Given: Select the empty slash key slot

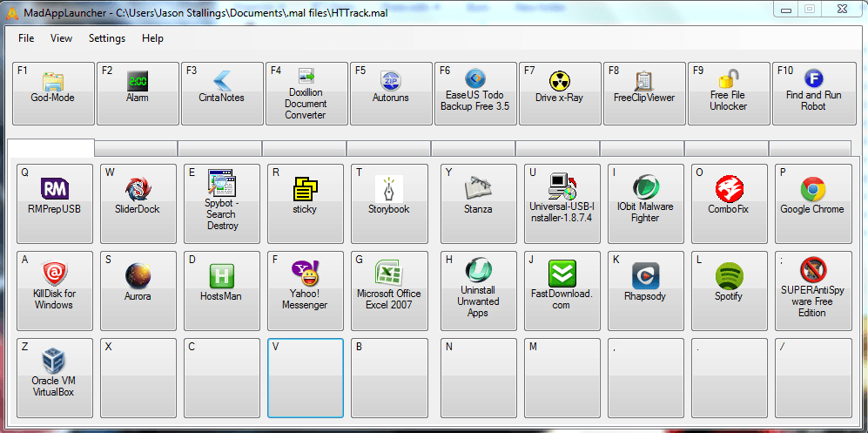Looking at the screenshot, I should click(813, 377).
